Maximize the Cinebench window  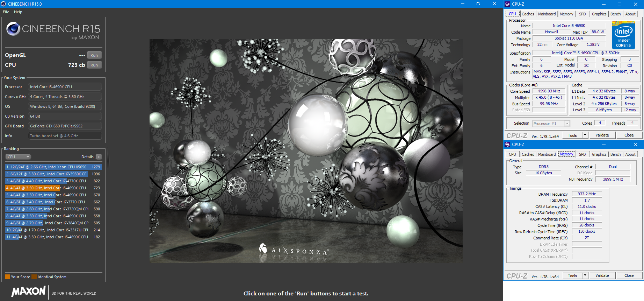click(x=478, y=4)
